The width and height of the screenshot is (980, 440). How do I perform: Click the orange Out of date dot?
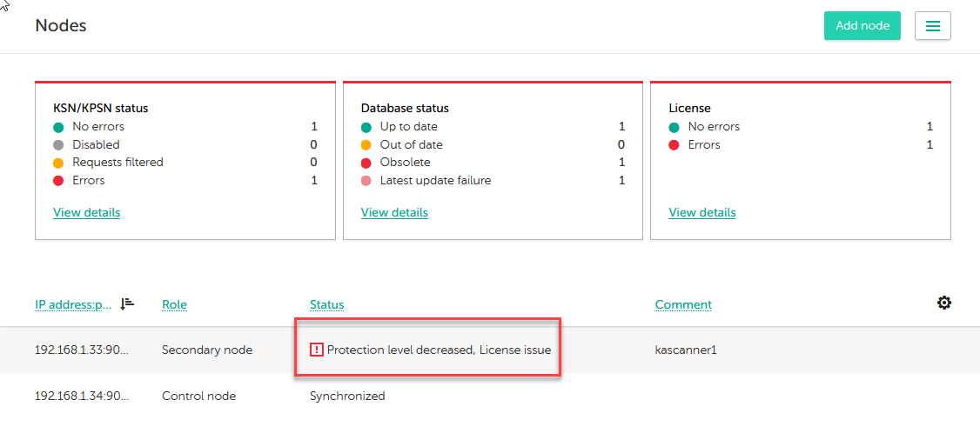pos(366,145)
